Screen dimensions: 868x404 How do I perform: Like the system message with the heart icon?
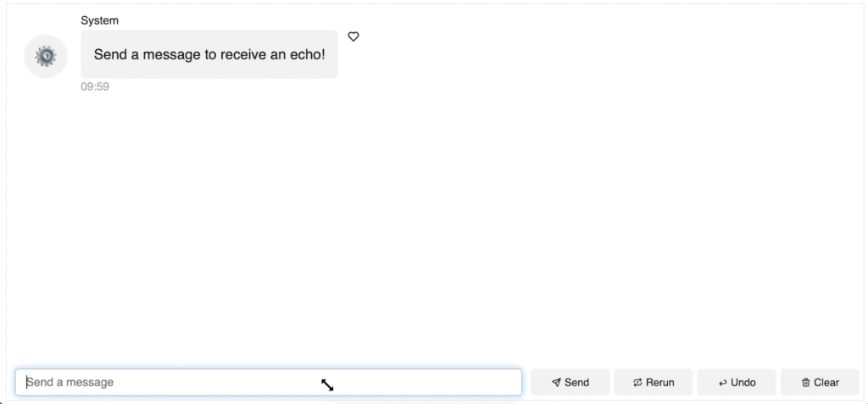(x=353, y=36)
